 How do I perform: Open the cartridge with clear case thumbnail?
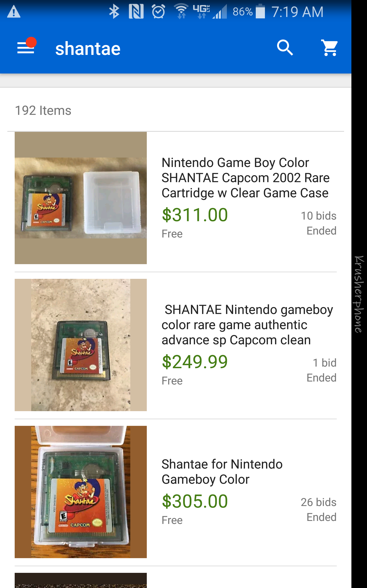click(81, 198)
